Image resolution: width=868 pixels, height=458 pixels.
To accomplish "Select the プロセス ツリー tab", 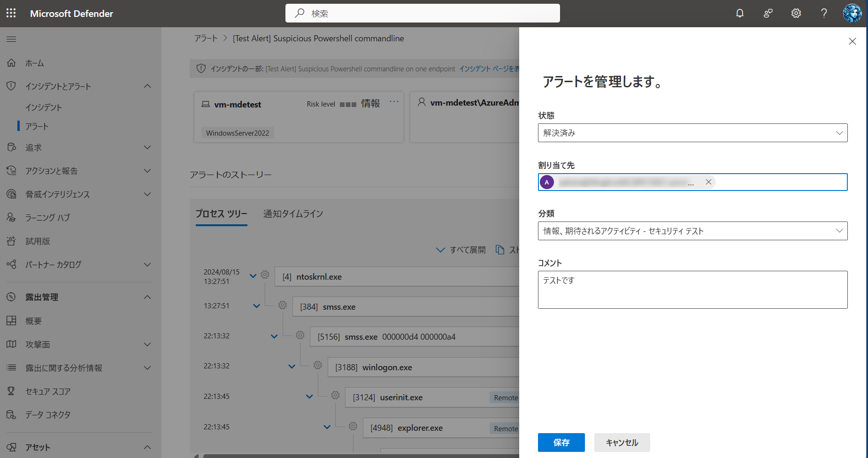I will pos(221,214).
